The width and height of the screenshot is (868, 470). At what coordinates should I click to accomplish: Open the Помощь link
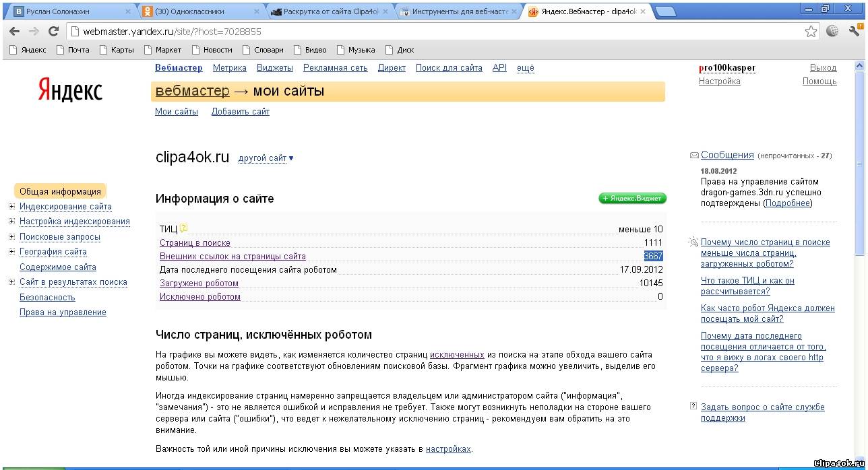pos(819,81)
